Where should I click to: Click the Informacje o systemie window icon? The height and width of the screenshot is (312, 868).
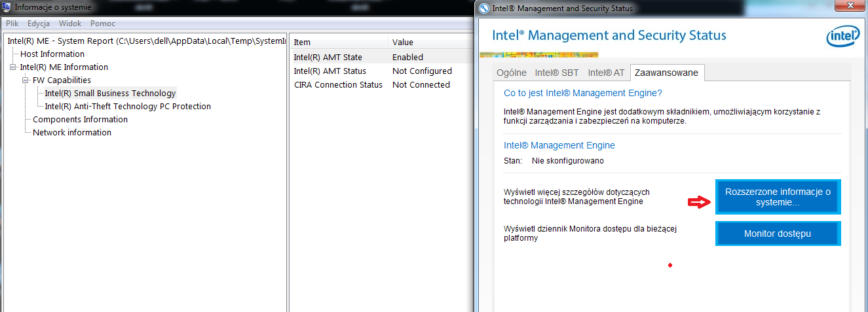tap(6, 8)
